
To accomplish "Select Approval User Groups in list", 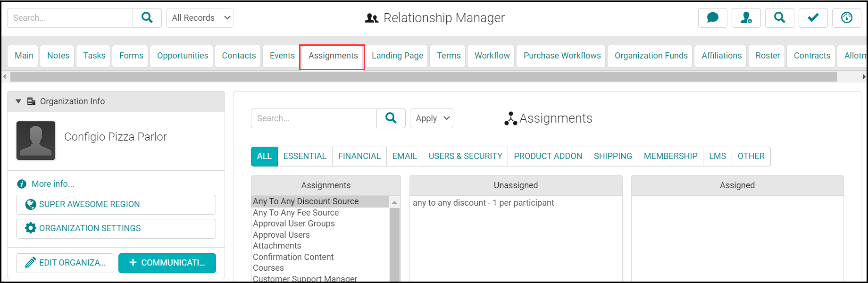I will click(x=293, y=224).
